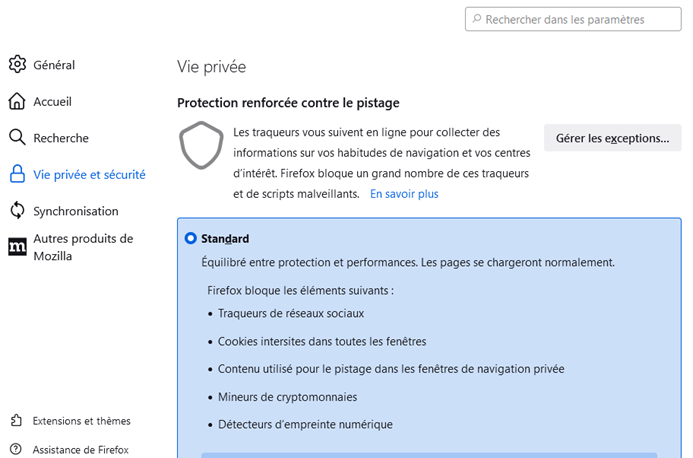Click the Recherche magnifier icon in sidebar
Viewport: 693px width, 458px height.
17,138
